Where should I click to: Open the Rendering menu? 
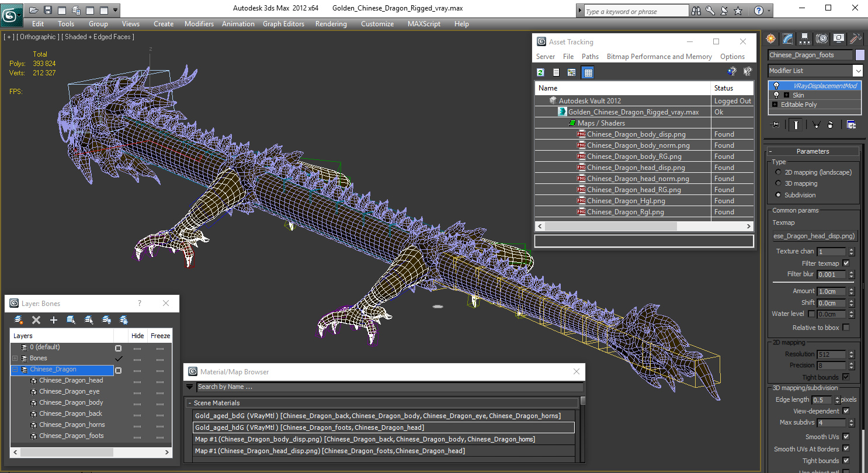point(331,24)
